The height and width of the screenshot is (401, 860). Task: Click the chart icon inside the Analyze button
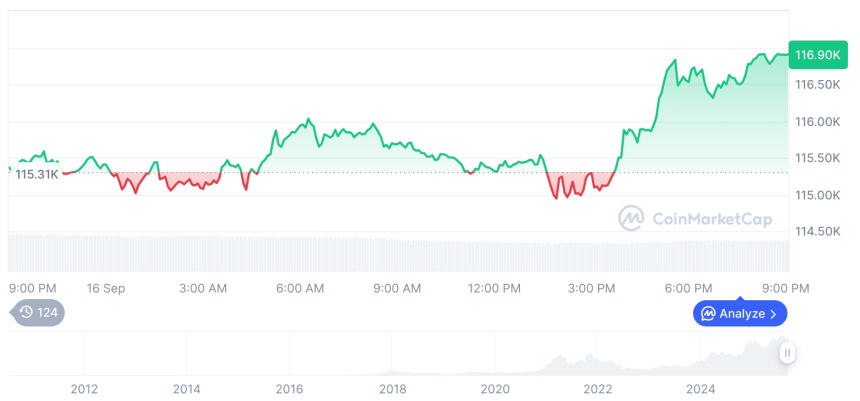point(708,313)
